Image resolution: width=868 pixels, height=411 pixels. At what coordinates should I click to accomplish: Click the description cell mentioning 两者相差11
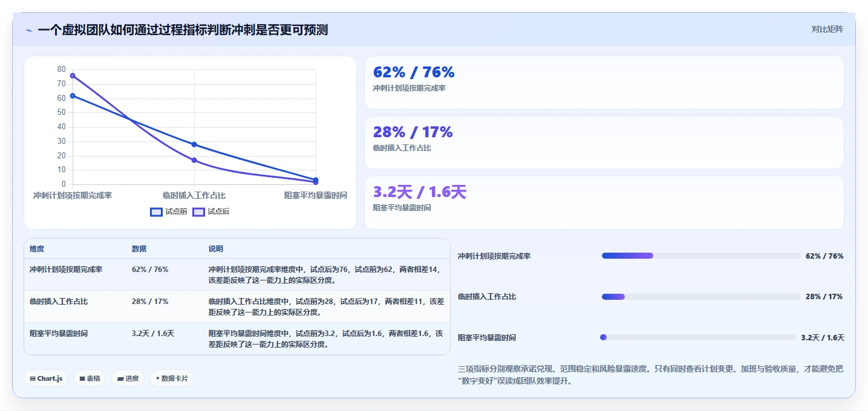[327, 307]
